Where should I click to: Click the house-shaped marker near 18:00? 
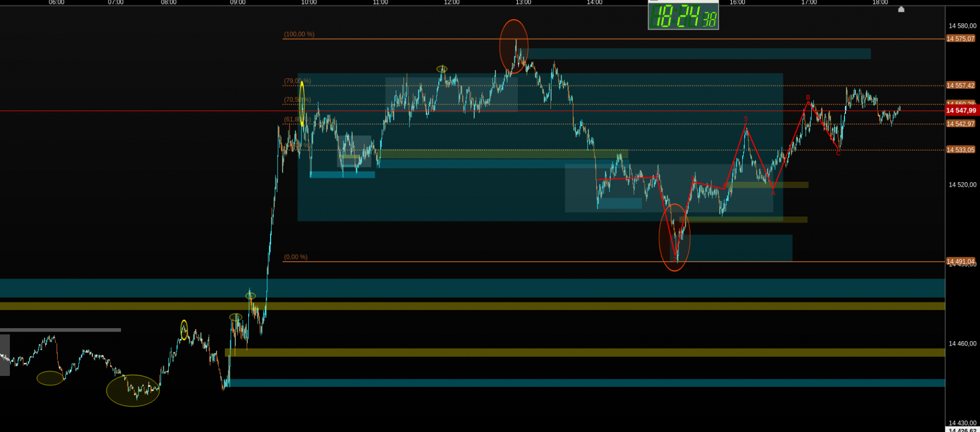pyautogui.click(x=901, y=9)
